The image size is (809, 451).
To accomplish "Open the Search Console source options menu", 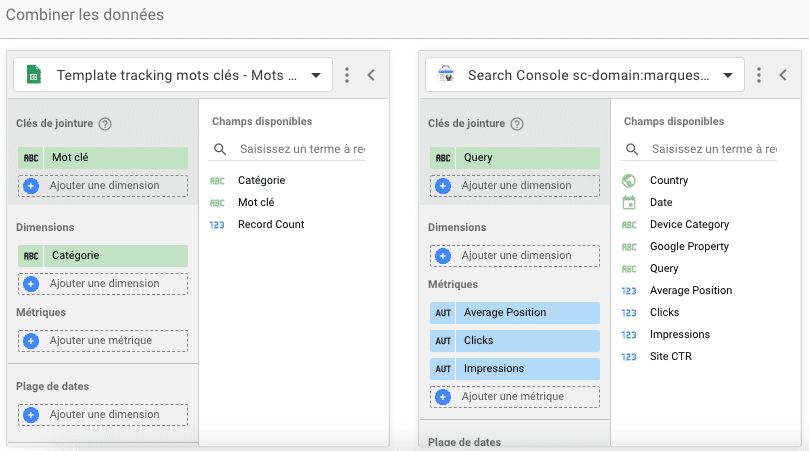I will coord(759,75).
